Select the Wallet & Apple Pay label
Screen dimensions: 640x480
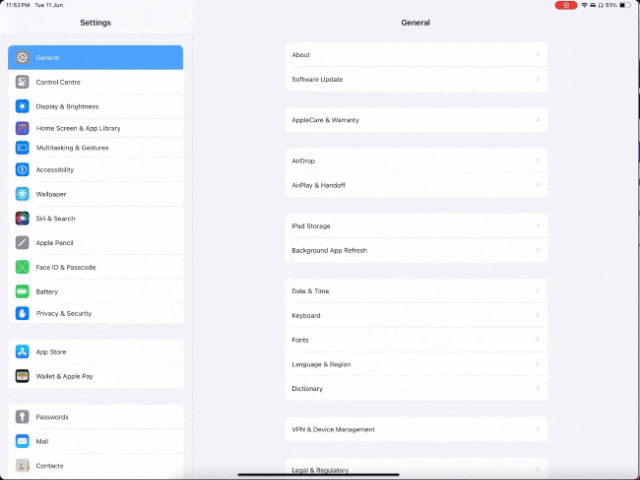(x=64, y=376)
